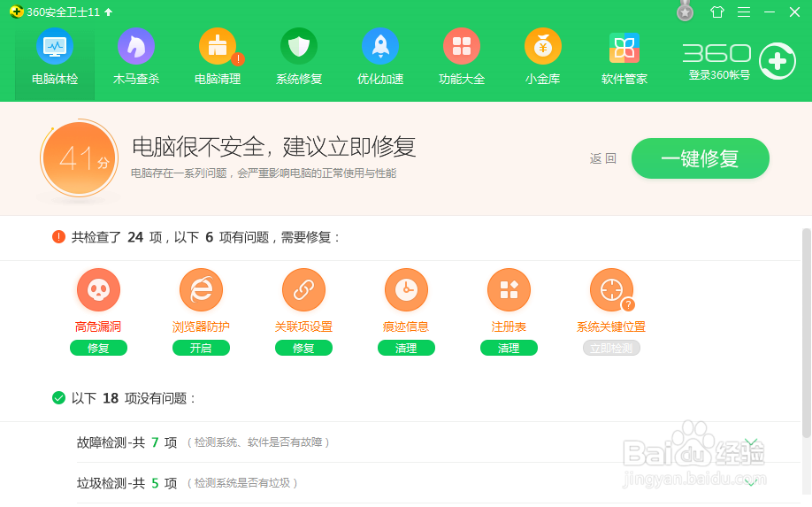812x507 pixels.
Task: Click the 返回 back link
Action: tap(602, 158)
